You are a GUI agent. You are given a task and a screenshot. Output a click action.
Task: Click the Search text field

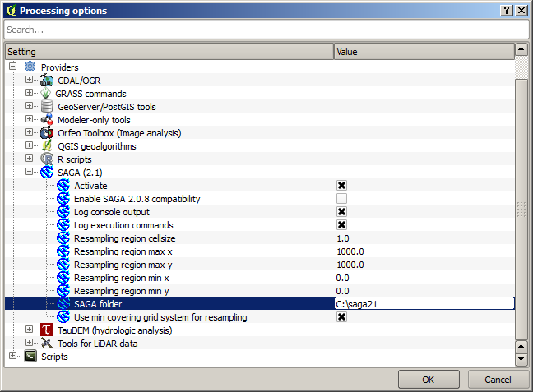pyautogui.click(x=266, y=30)
